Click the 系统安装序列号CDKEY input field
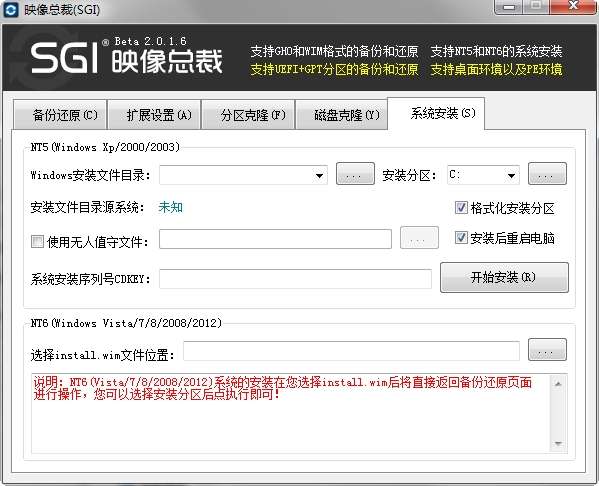The image size is (599, 486). [x=295, y=279]
